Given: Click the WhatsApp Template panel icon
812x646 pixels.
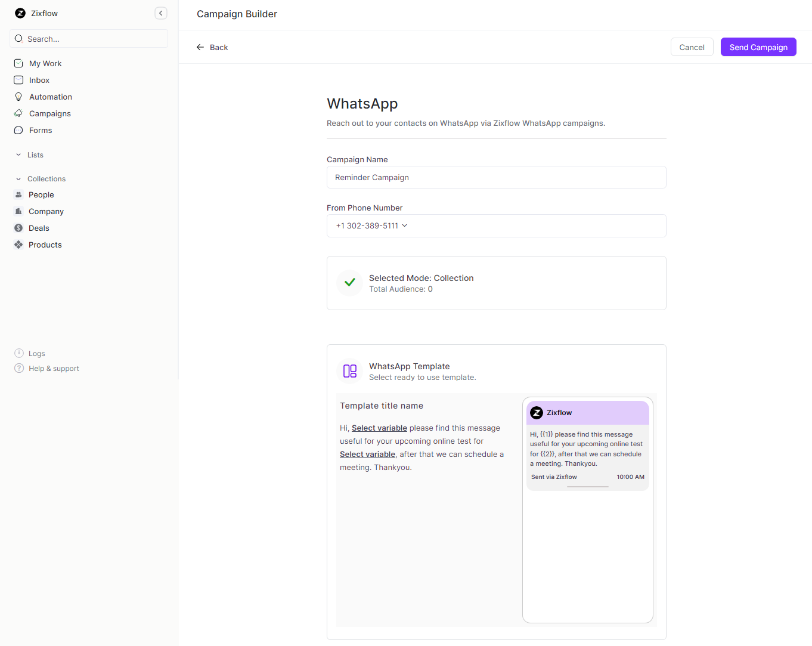Looking at the screenshot, I should (349, 370).
